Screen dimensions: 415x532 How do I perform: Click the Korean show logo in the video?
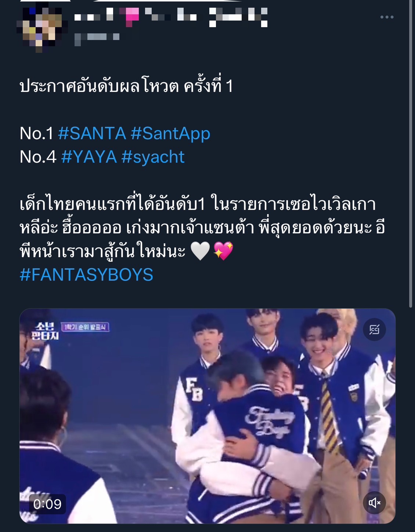[x=45, y=331]
